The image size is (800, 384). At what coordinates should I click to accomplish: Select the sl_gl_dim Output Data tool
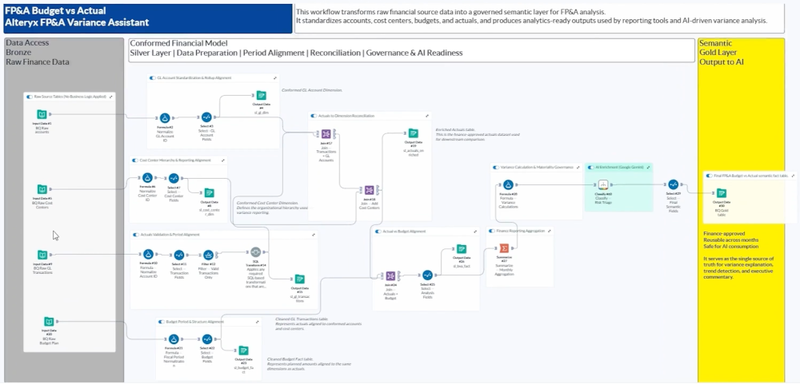coord(261,95)
